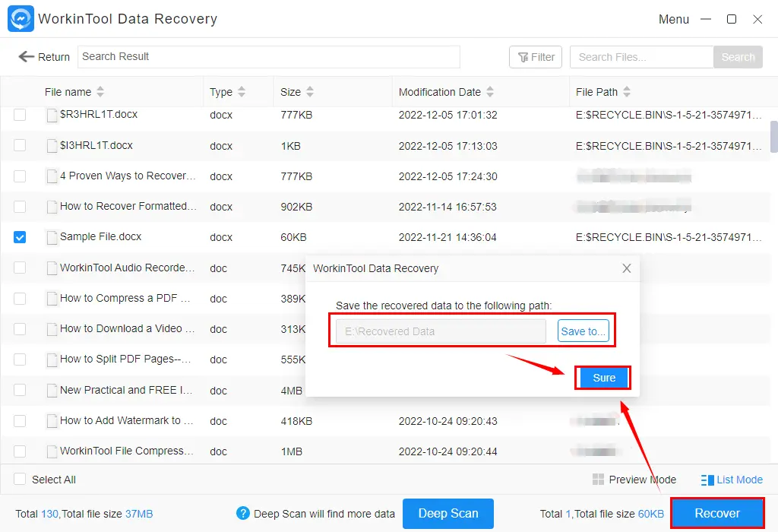The image size is (778, 532).
Task: Sort by Size column arrows
Action: pos(310,92)
